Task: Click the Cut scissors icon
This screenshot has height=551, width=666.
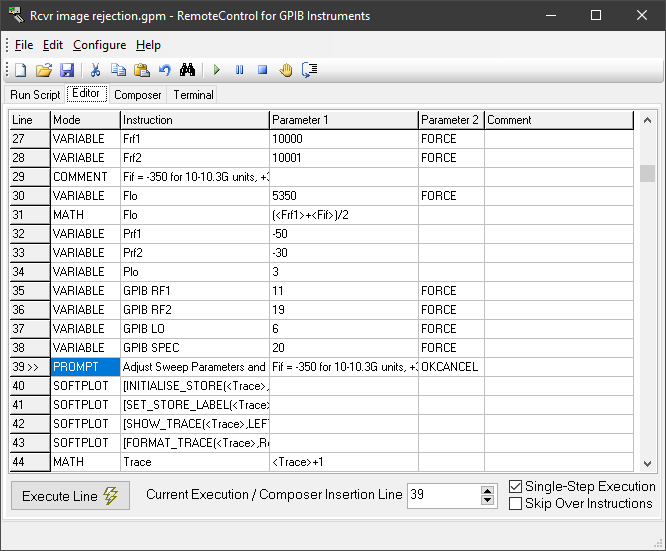Action: tap(96, 70)
